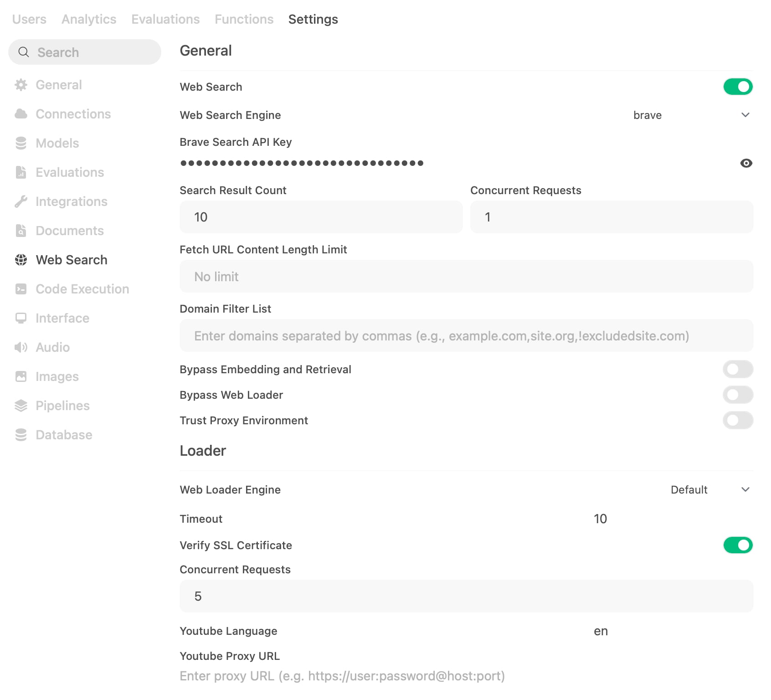Enable Bypass Embedding and Retrieval
Screen dimensions: 771x700
point(738,369)
